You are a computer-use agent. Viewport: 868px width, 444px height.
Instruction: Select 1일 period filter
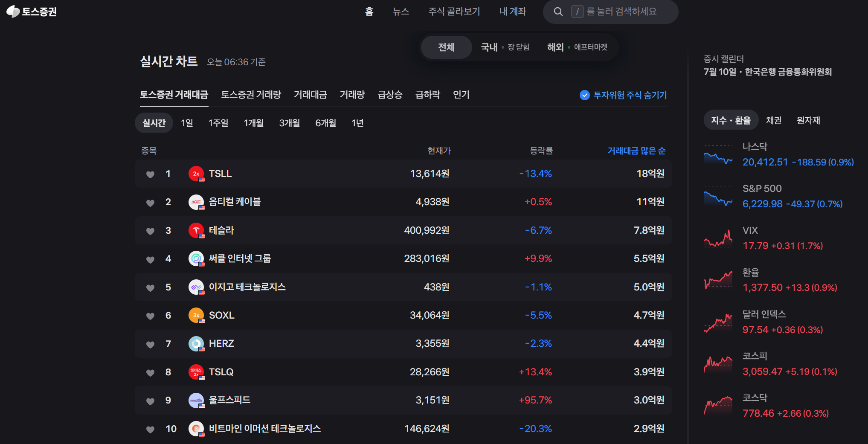[x=187, y=123]
